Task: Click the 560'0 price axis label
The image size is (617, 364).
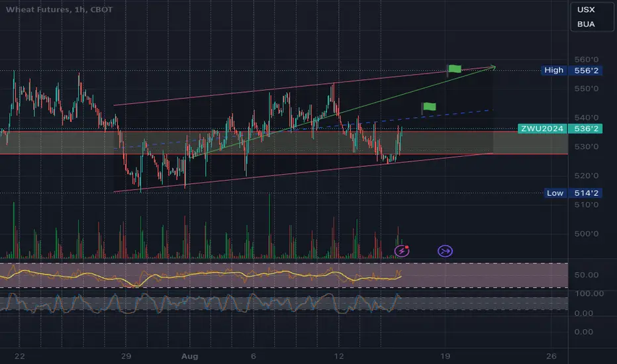Action: point(587,60)
